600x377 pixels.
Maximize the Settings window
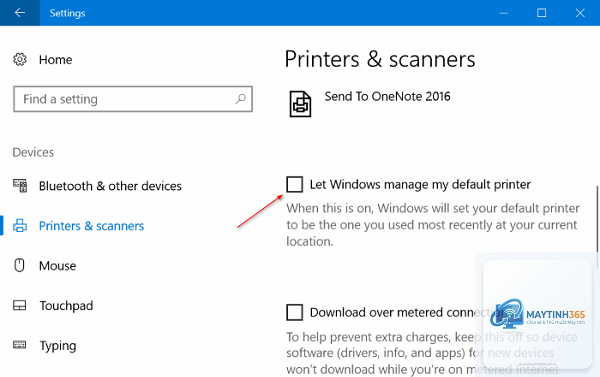(541, 13)
